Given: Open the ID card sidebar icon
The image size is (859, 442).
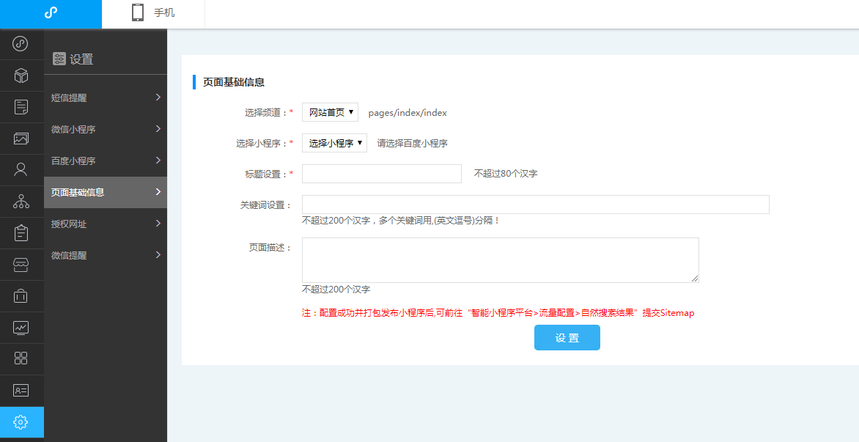Looking at the screenshot, I should pos(21,391).
